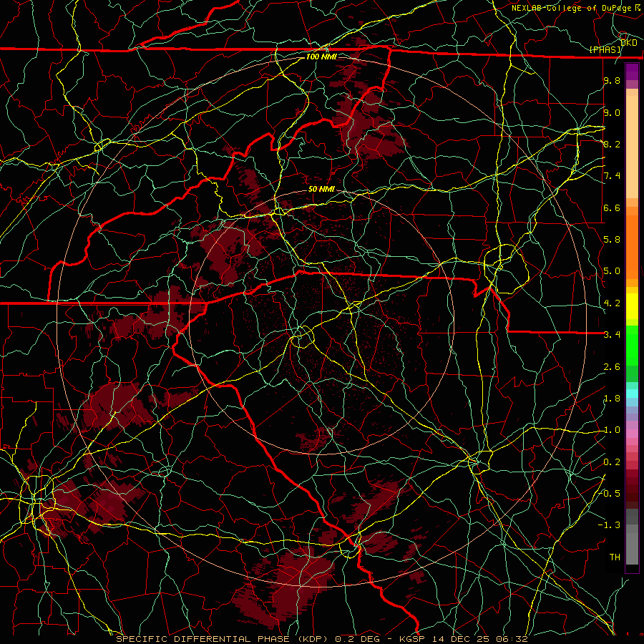Click the TH label on the color scale
Image resolution: width=644 pixels, height=644 pixels.
tap(615, 557)
